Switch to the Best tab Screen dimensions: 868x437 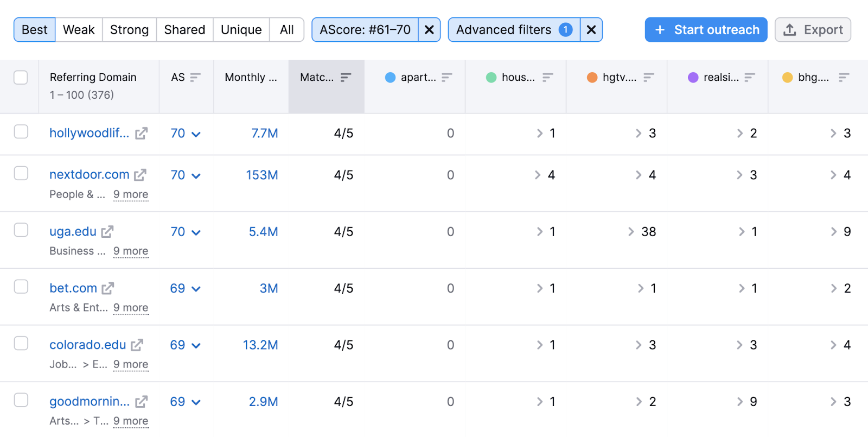(35, 30)
